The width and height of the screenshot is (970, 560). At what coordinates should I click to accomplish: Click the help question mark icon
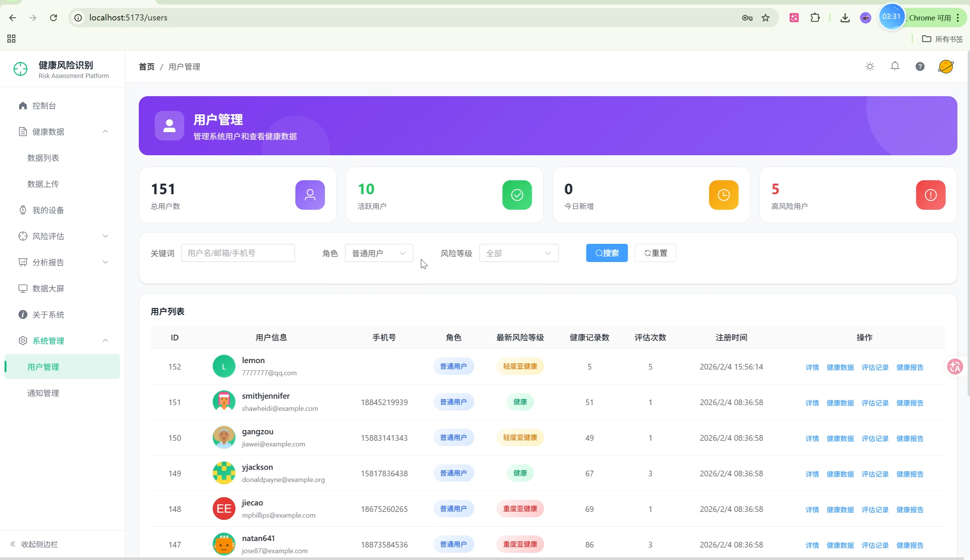click(920, 67)
